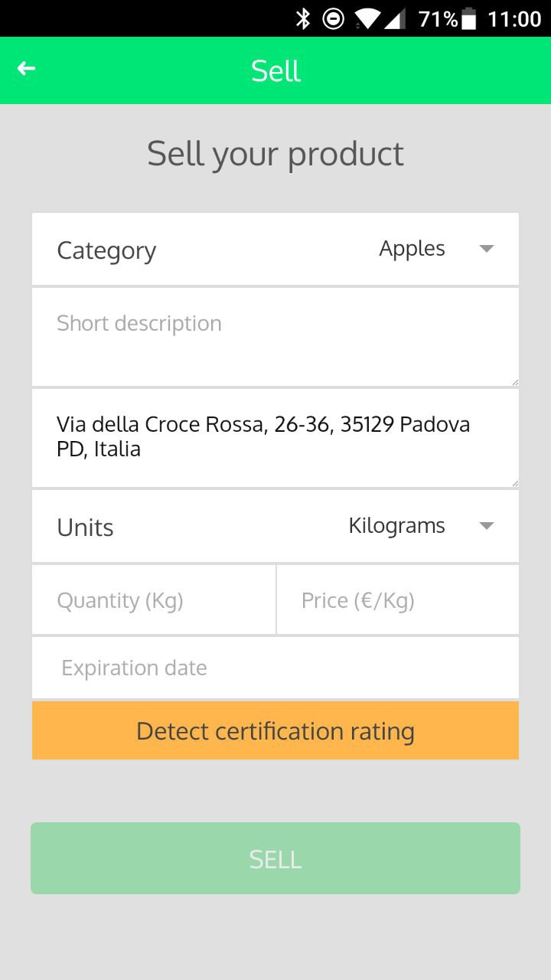Submit with the SELL button
This screenshot has width=551, height=980.
(275, 858)
